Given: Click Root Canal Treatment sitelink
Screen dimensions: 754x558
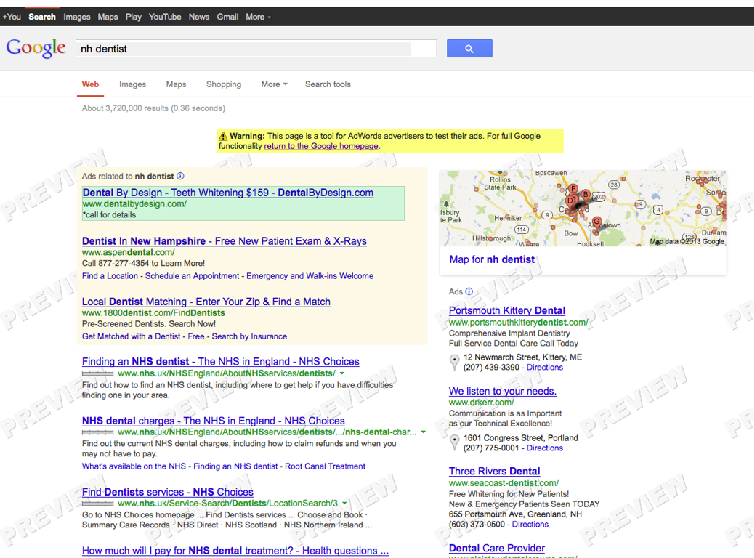Looking at the screenshot, I should 326,466.
